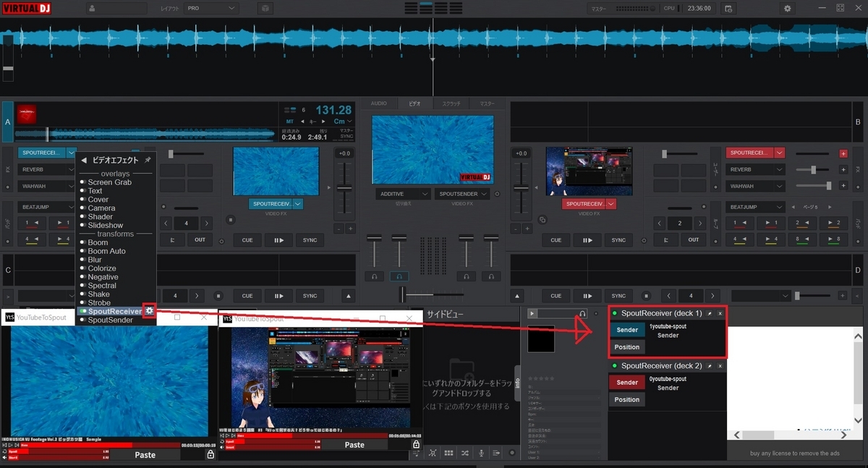Click deck A SYNC button
Viewport: 868px width, 468px height.
tap(310, 240)
